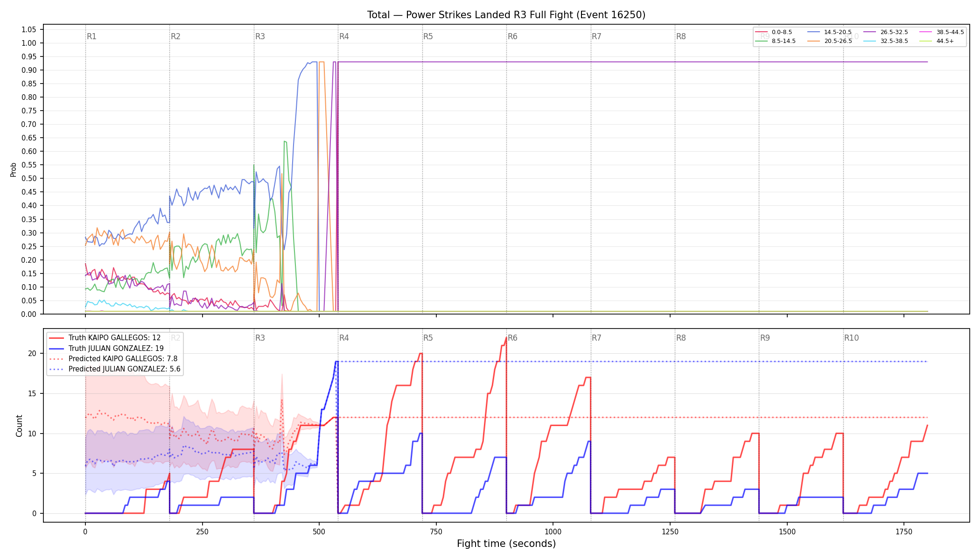Click the blue line sample beside '14.5-20.5'

click(814, 32)
